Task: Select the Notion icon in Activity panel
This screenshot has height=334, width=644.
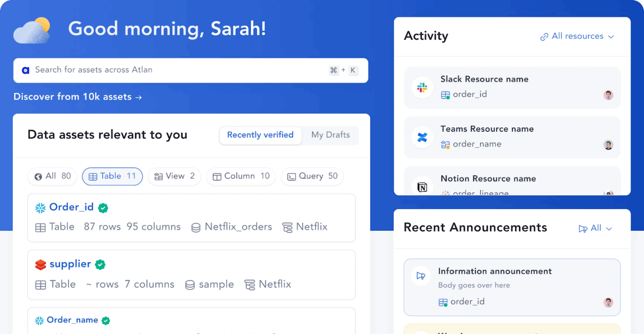Action: coord(422,187)
